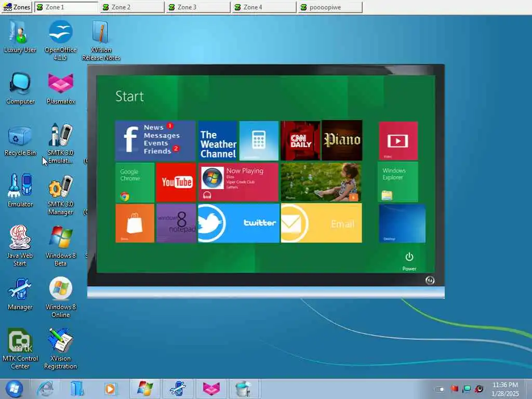
Task: Launch Windows 8 Online desktop icon
Action: point(60,298)
